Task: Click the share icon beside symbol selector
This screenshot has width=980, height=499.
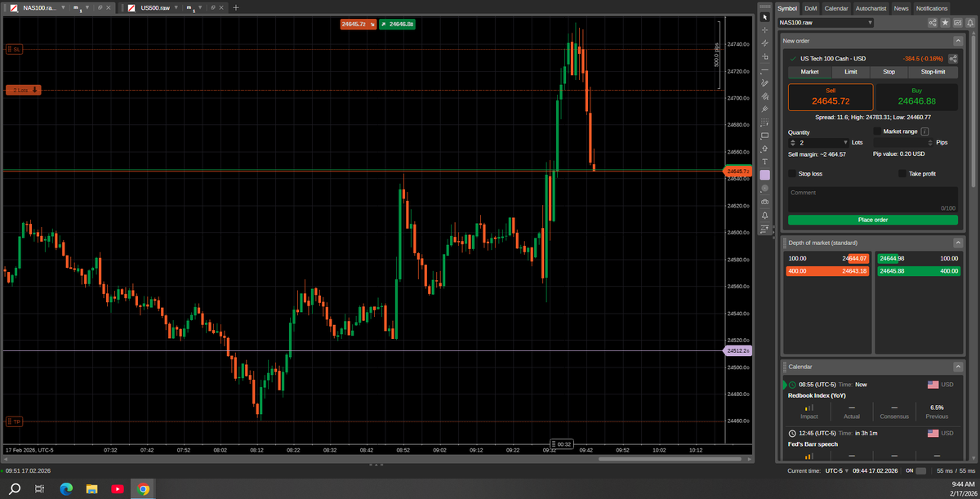Action: pyautogui.click(x=932, y=23)
